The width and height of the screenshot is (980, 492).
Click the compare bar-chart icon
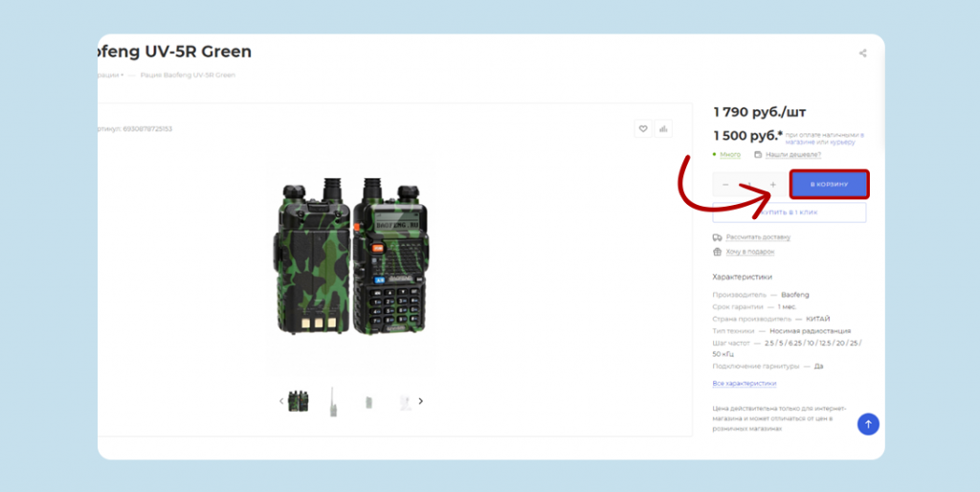click(x=663, y=129)
